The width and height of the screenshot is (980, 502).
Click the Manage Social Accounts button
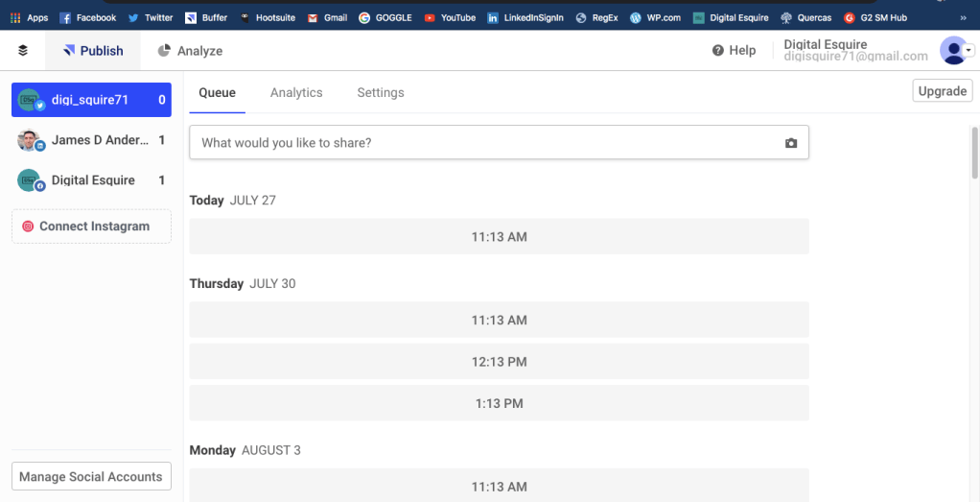click(x=91, y=477)
